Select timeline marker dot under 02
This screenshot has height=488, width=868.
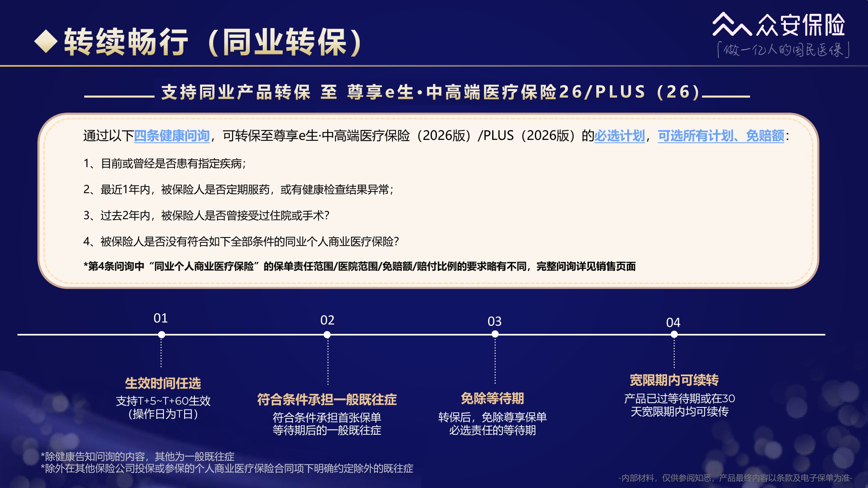[327, 335]
